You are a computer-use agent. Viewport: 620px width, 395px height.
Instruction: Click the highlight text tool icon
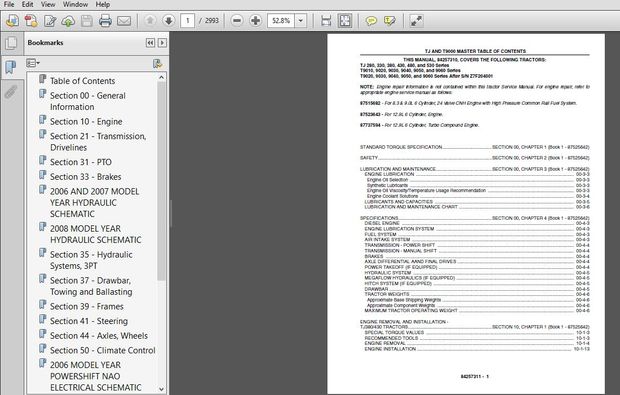(x=389, y=21)
